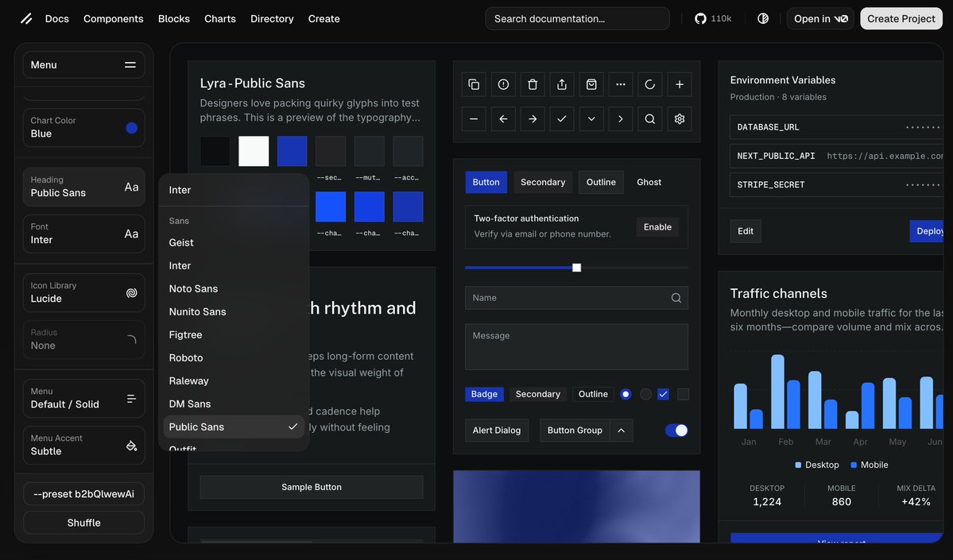
Task: Click the plus icon button
Action: coord(680,84)
